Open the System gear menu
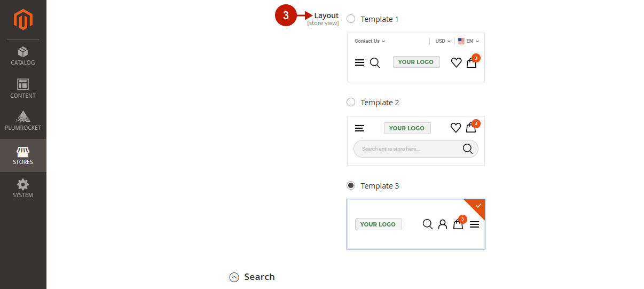The image size is (644, 289). (23, 189)
